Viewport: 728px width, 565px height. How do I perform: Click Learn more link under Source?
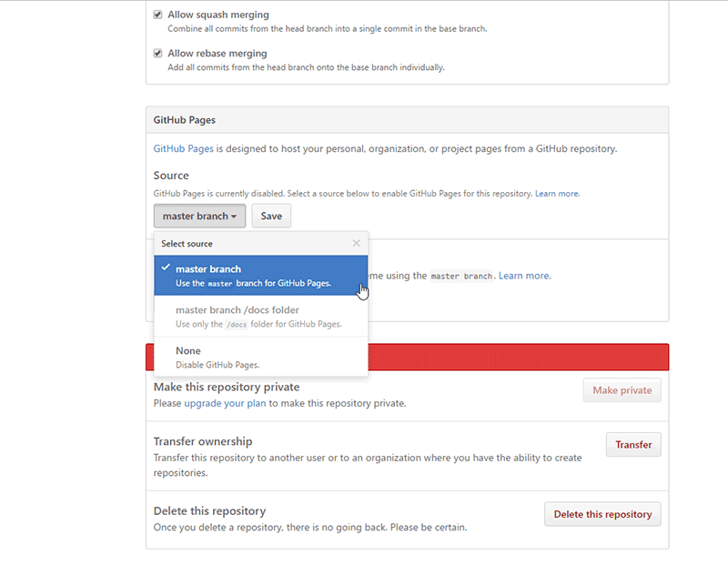557,194
